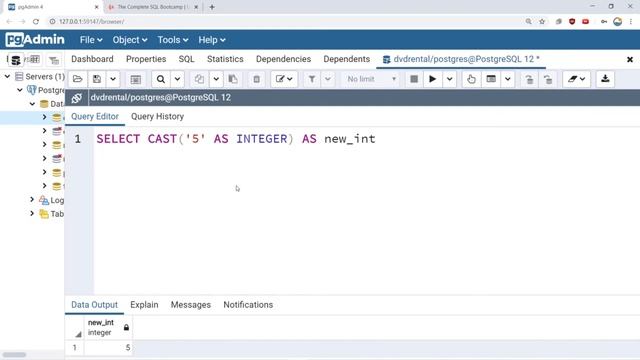The width and height of the screenshot is (640, 360).
Task: Open a new browser tab with plus
Action: (212, 7)
